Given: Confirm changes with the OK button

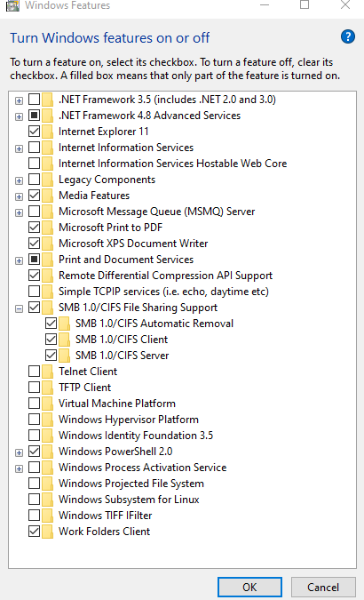Looking at the screenshot, I should (x=249, y=587).
